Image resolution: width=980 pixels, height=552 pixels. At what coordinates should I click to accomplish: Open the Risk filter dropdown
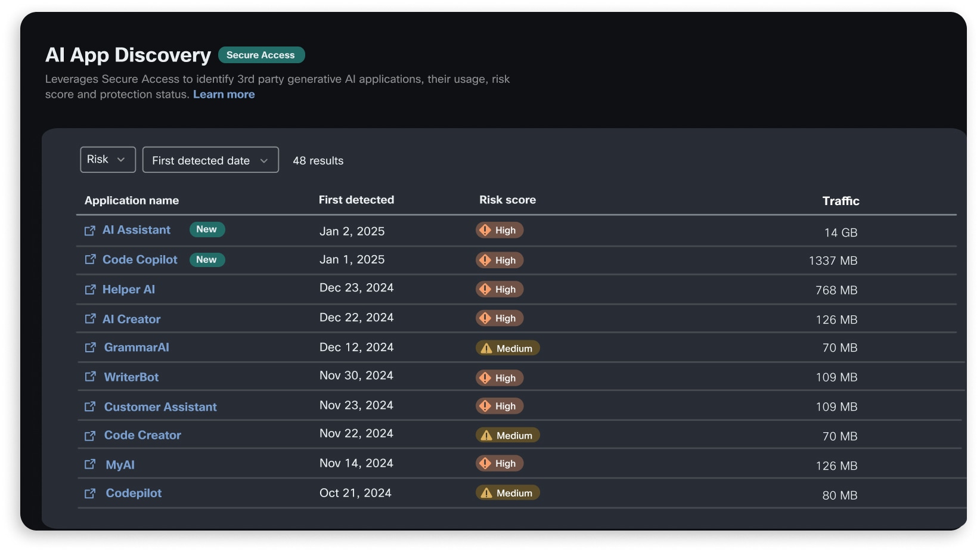107,159
